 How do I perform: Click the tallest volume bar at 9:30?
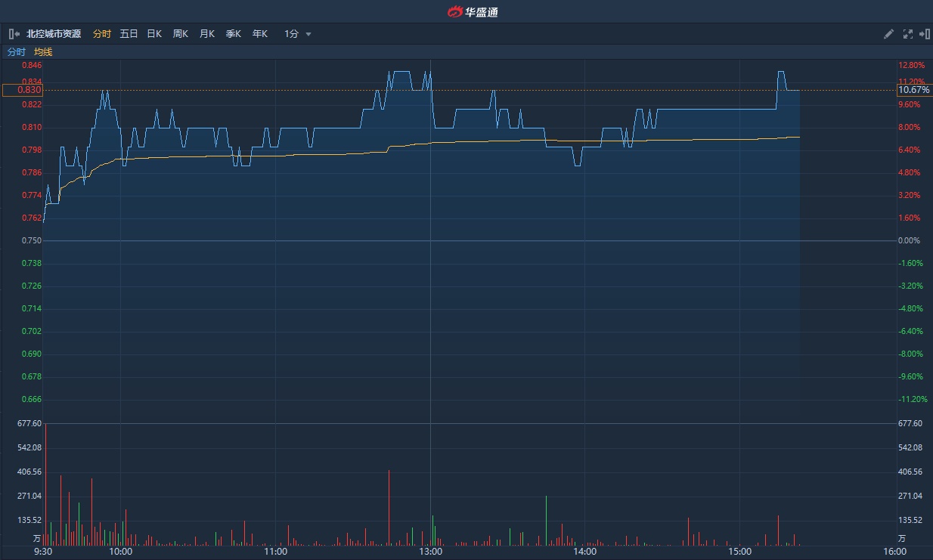(46, 484)
